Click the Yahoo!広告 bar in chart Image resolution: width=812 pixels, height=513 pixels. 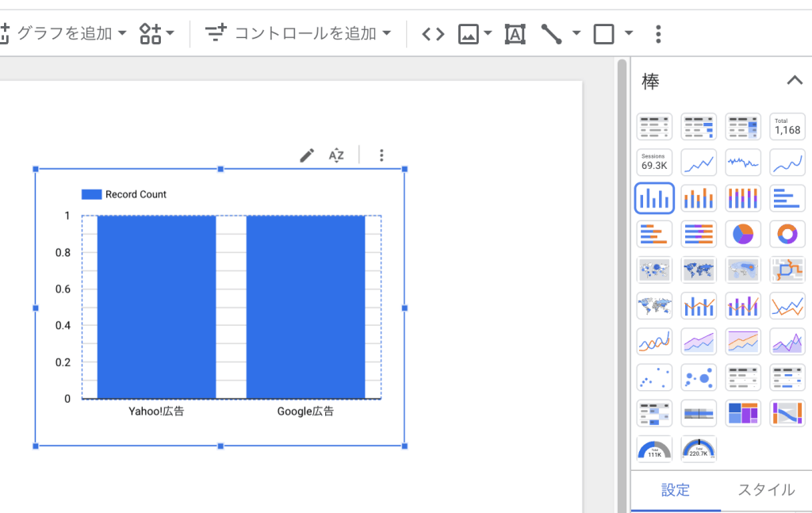tap(156, 307)
